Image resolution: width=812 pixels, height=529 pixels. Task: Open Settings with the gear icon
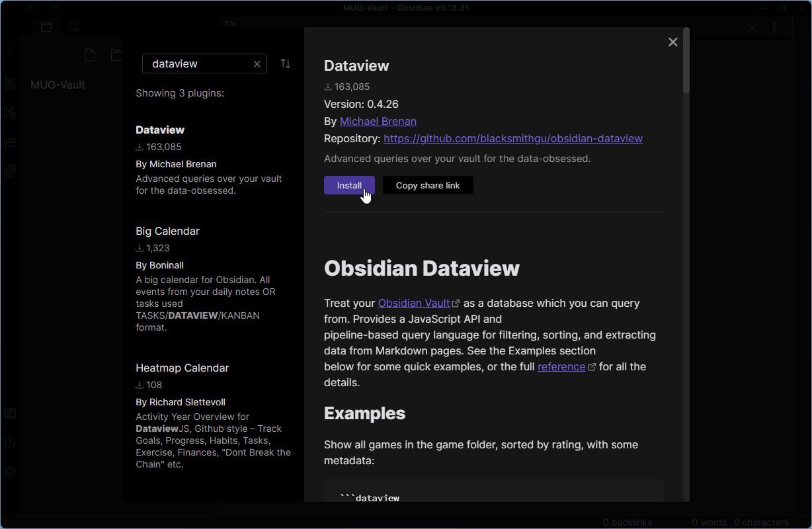[x=10, y=471]
